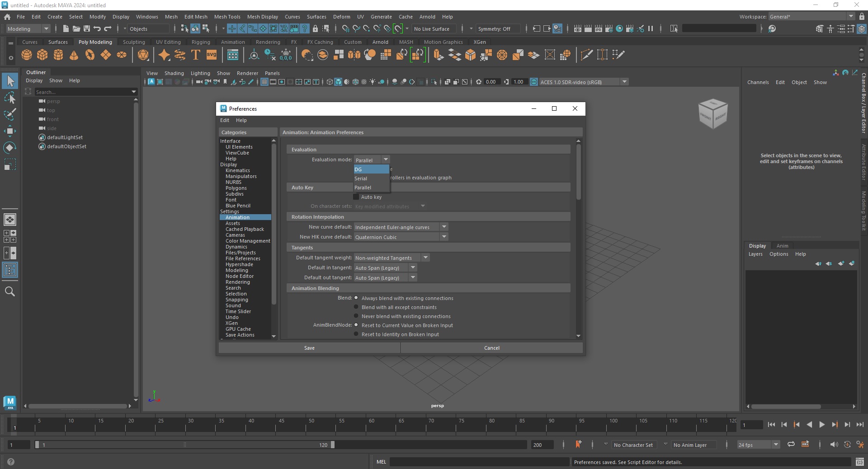Screen dimensions: 868x469
Task: Create a polygon torus from the shelf
Action: point(90,55)
